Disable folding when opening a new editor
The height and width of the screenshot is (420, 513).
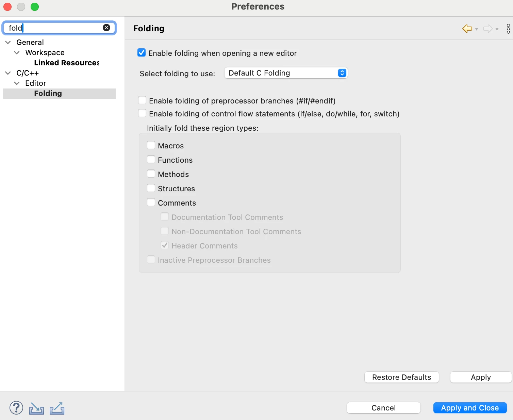click(142, 53)
